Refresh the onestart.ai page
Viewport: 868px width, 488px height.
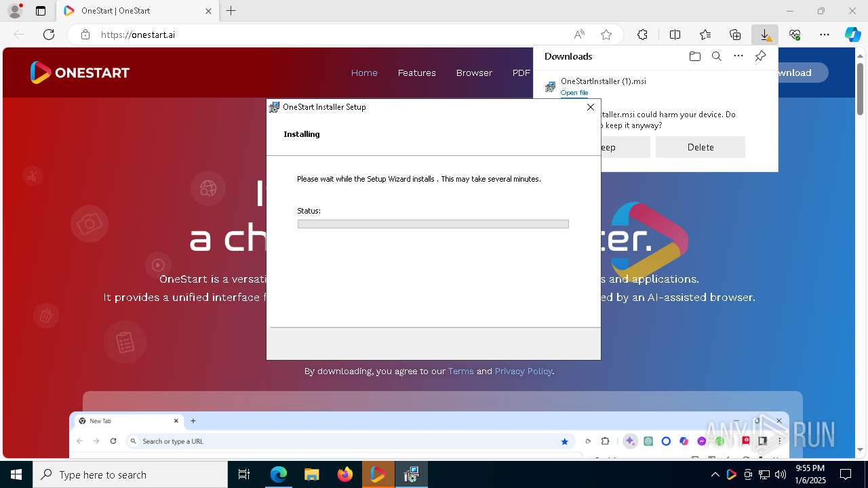point(49,35)
